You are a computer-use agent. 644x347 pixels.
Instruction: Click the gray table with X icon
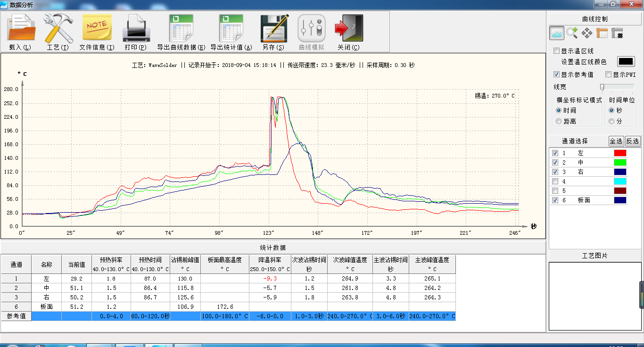click(617, 33)
